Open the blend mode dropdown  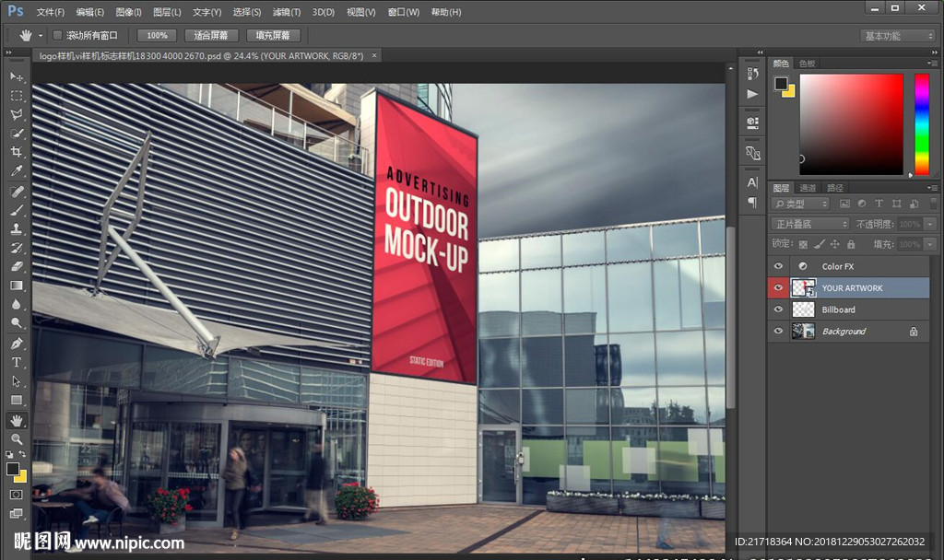point(810,224)
